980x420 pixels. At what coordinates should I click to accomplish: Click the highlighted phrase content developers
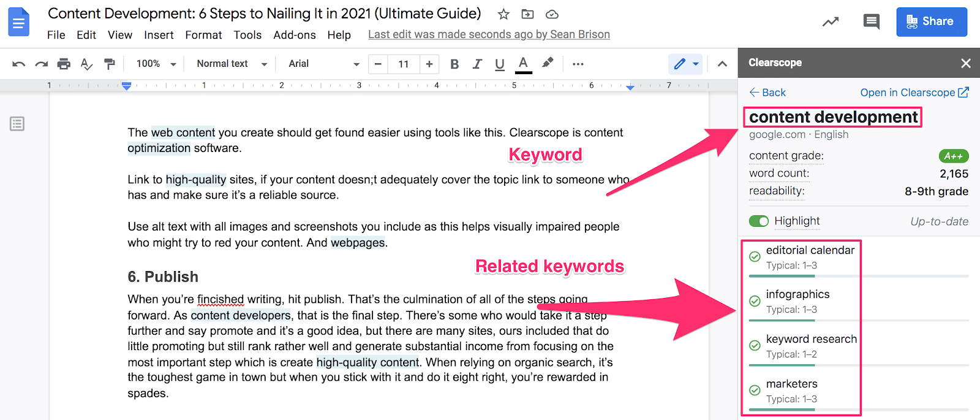241,315
